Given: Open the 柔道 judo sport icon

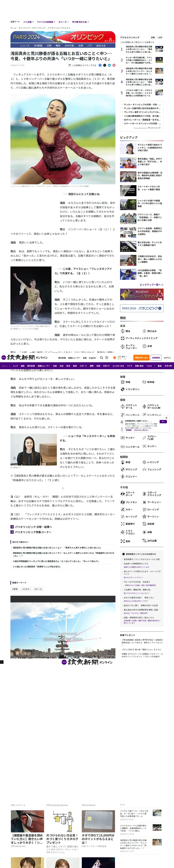Looking at the screenshot, I should pyautogui.click(x=123, y=462).
